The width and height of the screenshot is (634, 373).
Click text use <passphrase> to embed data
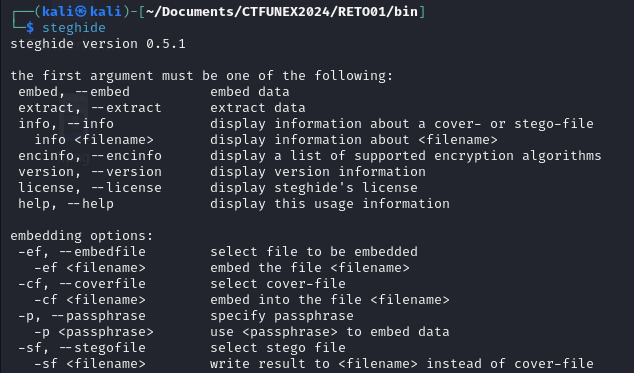tap(330, 332)
